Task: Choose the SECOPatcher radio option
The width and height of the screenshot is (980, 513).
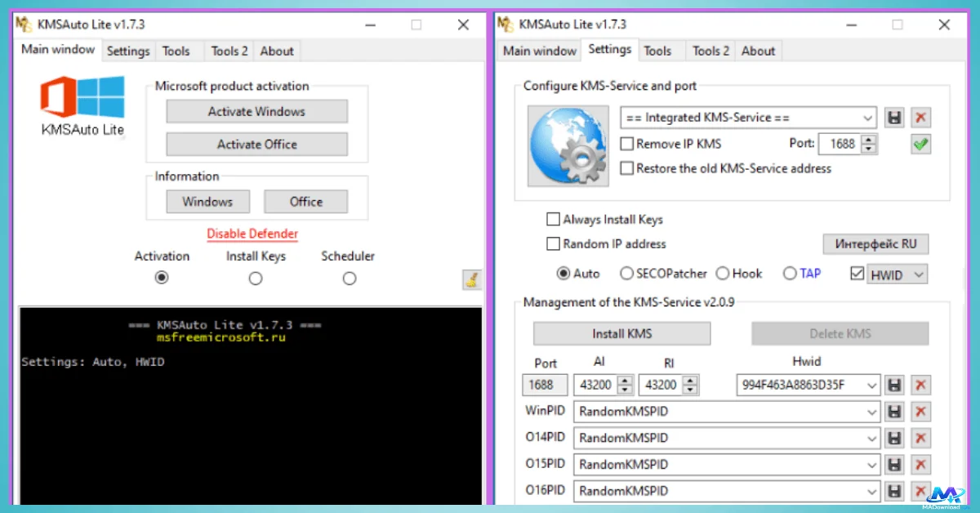Action: [626, 274]
